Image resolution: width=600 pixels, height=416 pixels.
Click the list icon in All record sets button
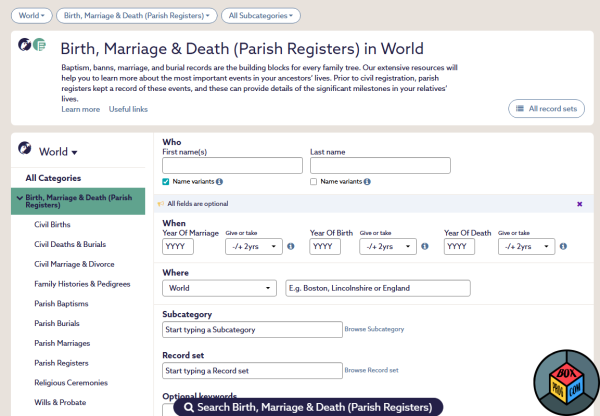520,108
